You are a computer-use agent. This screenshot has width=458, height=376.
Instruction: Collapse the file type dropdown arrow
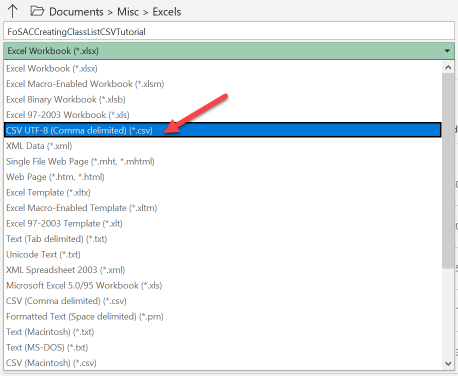click(x=447, y=51)
